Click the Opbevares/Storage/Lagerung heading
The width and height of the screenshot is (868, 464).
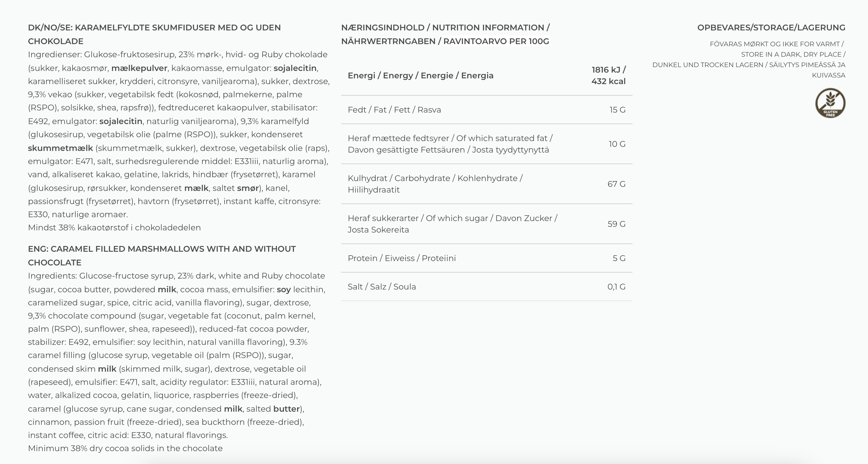pos(771,28)
